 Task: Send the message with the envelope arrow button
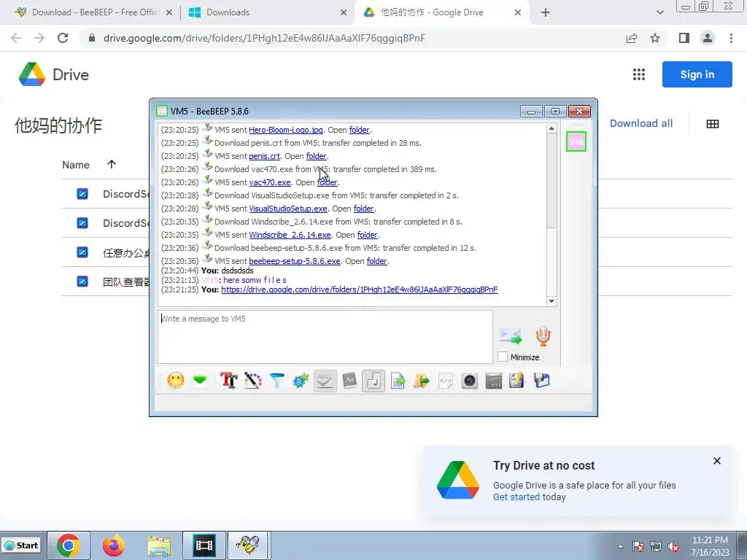(511, 335)
